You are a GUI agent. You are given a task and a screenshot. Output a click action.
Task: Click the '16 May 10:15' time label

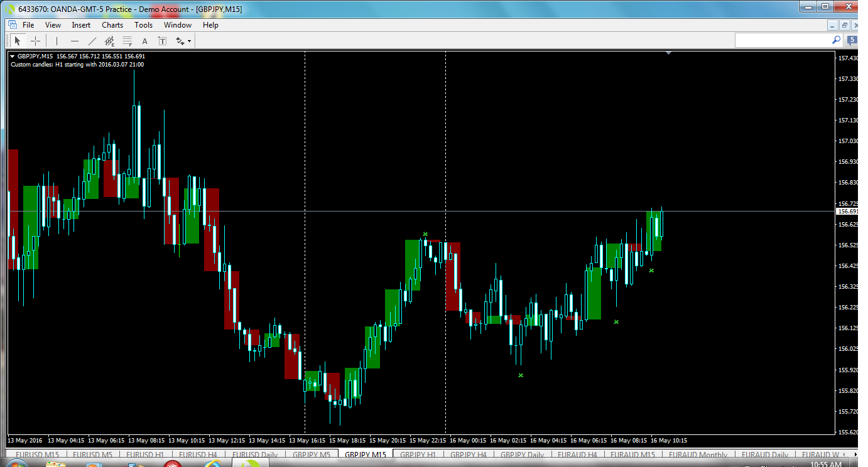coord(668,441)
